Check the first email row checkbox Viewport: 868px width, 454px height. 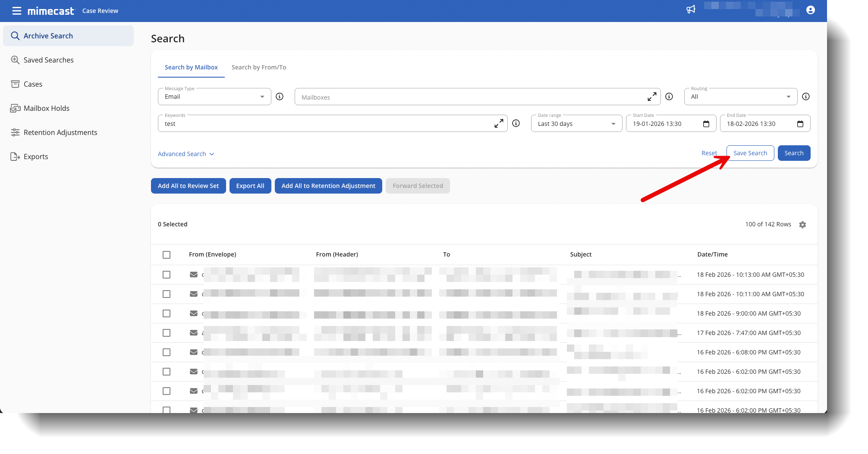coord(167,275)
